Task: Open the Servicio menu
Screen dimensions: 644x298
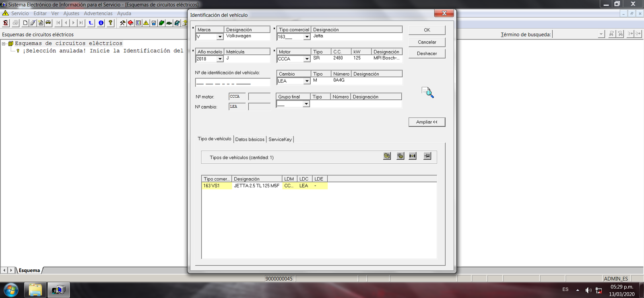Action: tap(20, 13)
